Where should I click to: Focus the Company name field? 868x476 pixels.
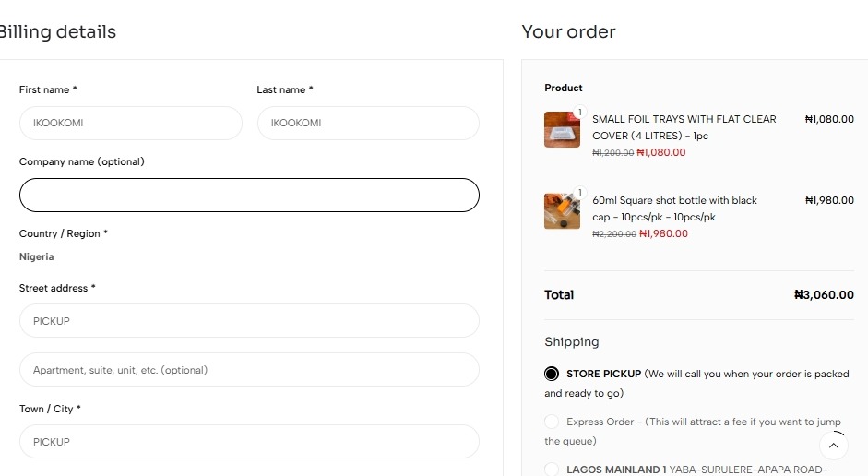click(249, 196)
